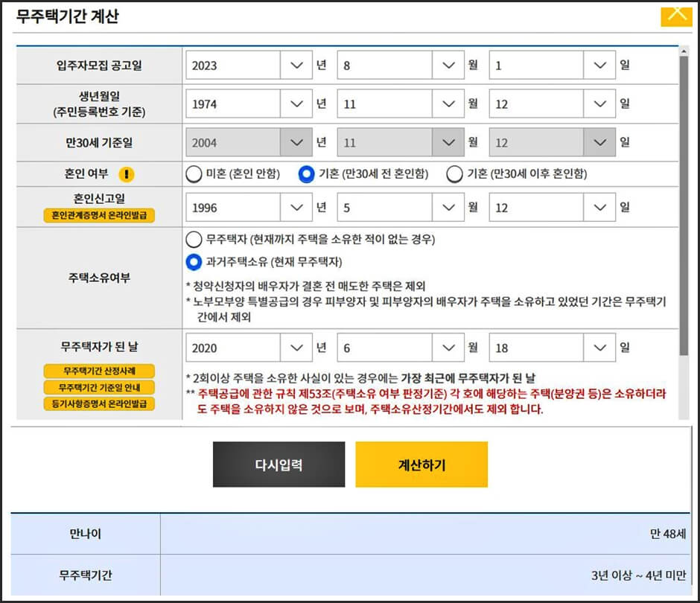
Task: Close the 무주택기간 계산 dialog
Action: [x=676, y=14]
